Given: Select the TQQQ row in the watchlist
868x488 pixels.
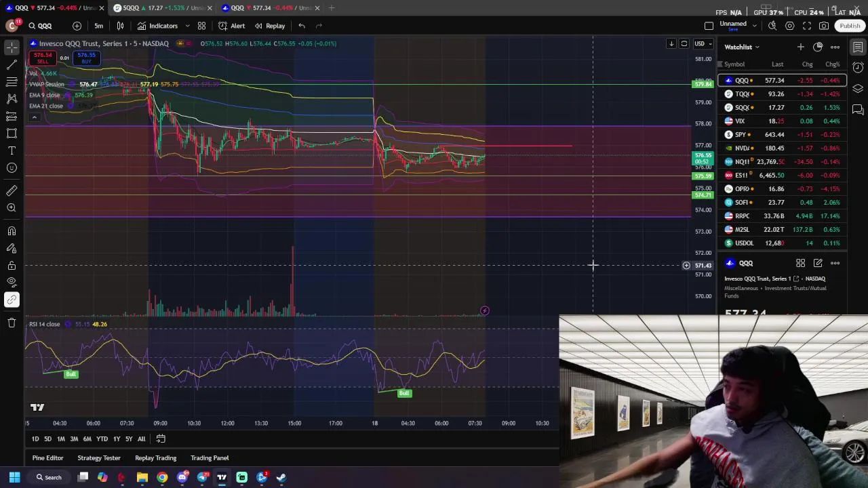Looking at the screenshot, I should (x=783, y=94).
